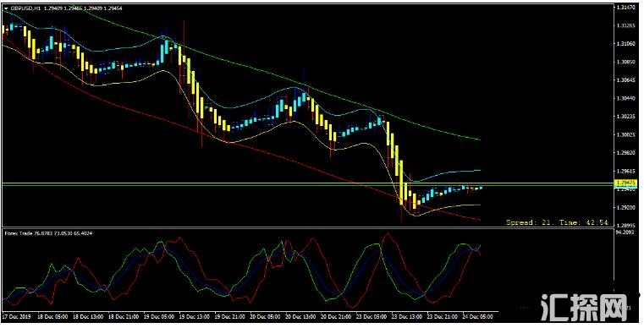Click the 20 Dec 05:00 time axis label

266,317
